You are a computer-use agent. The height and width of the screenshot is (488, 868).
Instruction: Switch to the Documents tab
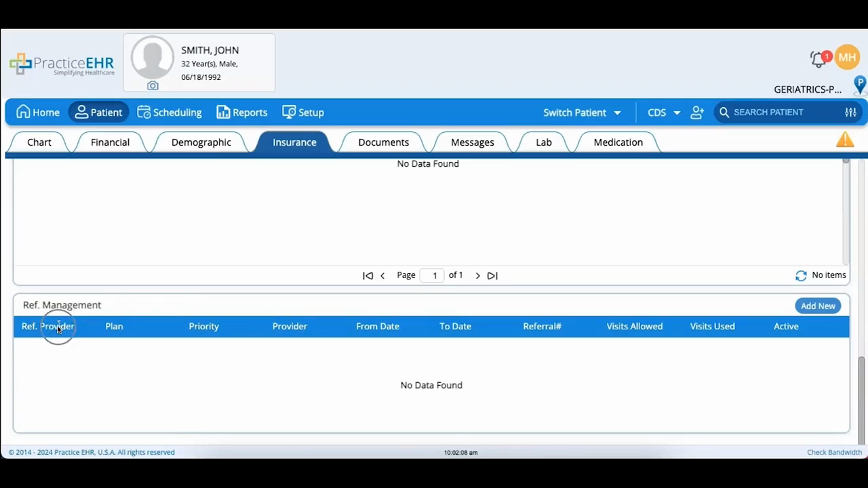383,142
